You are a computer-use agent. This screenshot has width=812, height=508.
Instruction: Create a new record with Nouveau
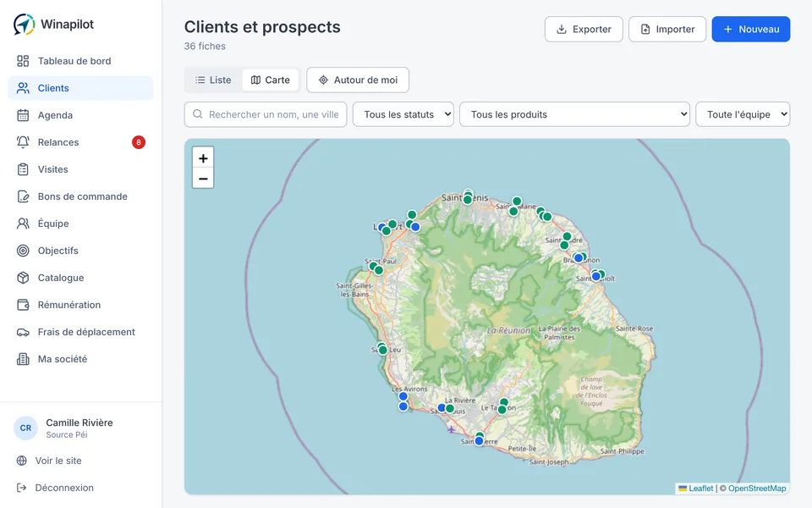[x=751, y=29]
